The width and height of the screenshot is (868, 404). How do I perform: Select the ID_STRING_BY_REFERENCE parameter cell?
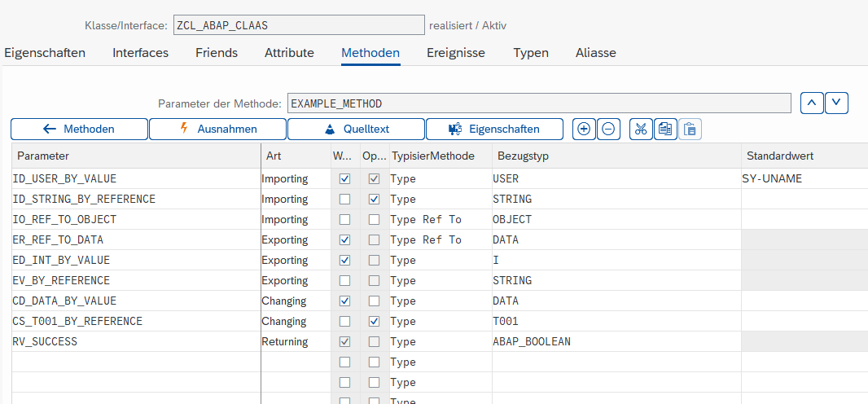[x=136, y=200]
